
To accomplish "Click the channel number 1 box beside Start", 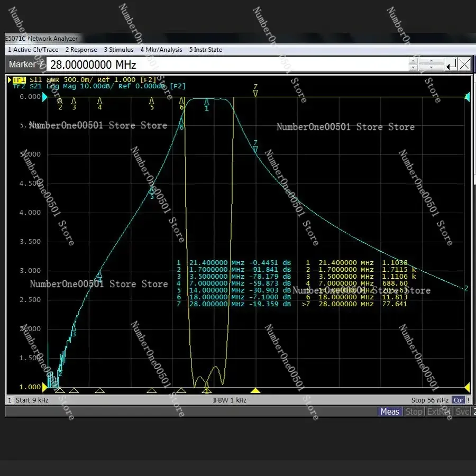I will pos(10,400).
